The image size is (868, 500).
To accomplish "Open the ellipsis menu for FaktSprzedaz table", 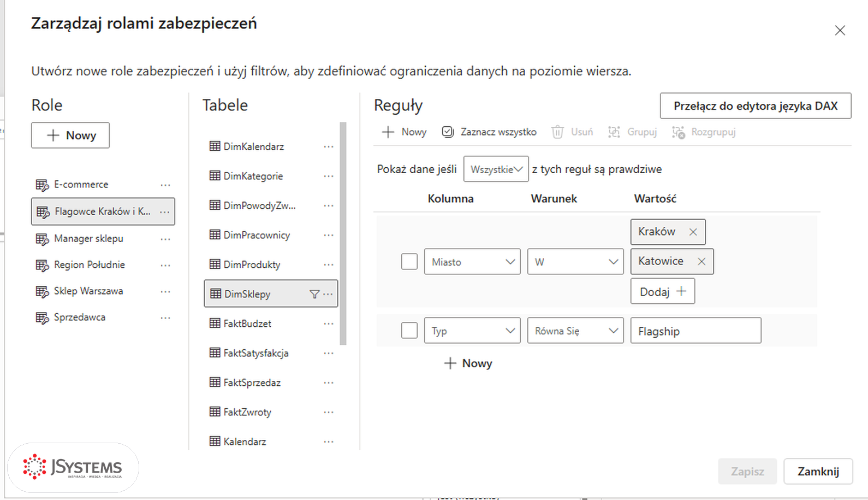I will tap(328, 383).
